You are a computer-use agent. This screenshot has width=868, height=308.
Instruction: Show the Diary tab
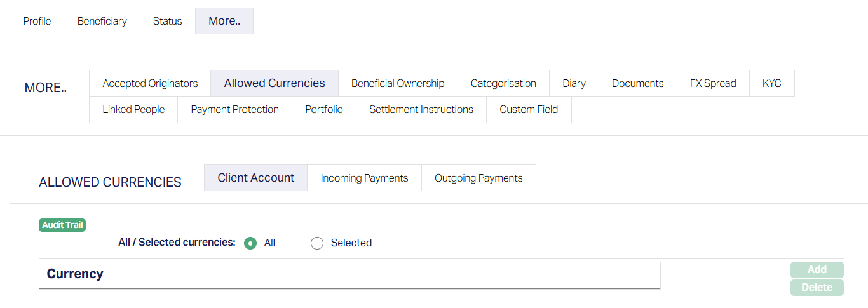click(x=574, y=83)
